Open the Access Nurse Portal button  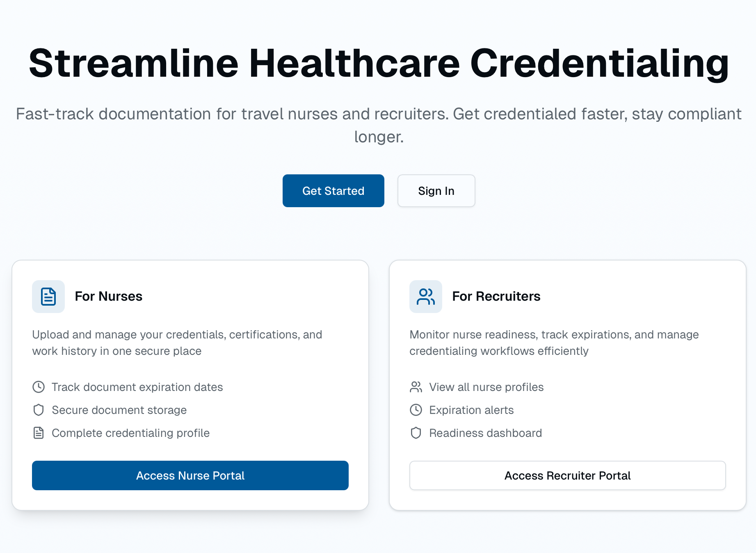(190, 475)
